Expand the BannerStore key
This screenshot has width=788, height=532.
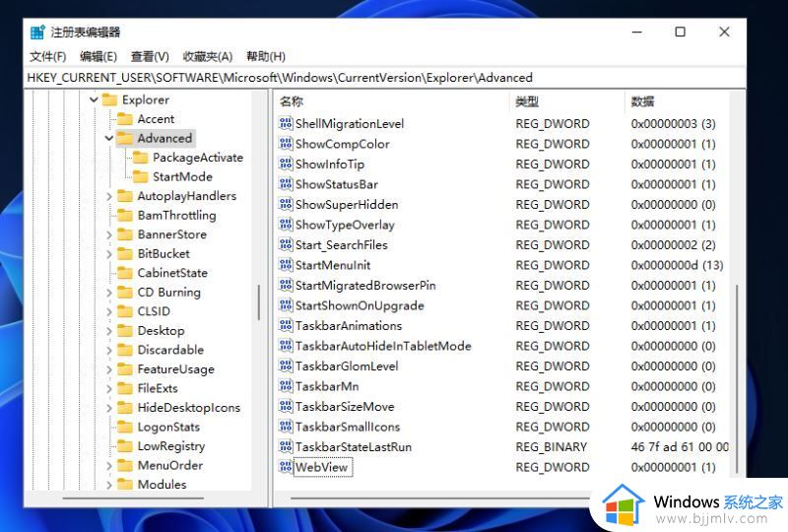coord(109,234)
